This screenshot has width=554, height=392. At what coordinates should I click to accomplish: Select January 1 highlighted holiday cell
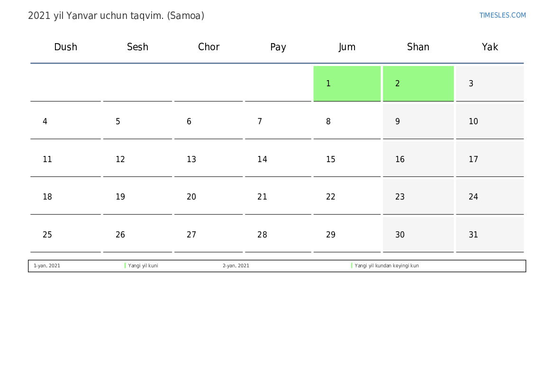pyautogui.click(x=347, y=83)
